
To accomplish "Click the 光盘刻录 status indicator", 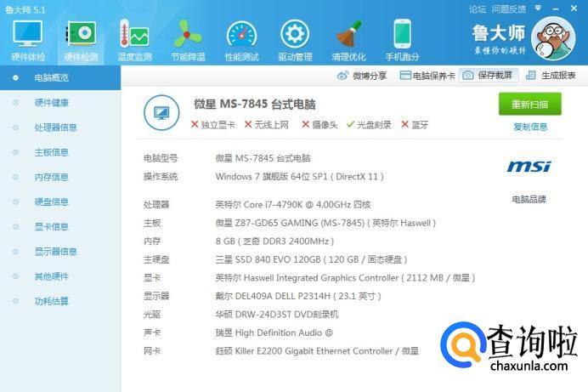I will coord(369,124).
